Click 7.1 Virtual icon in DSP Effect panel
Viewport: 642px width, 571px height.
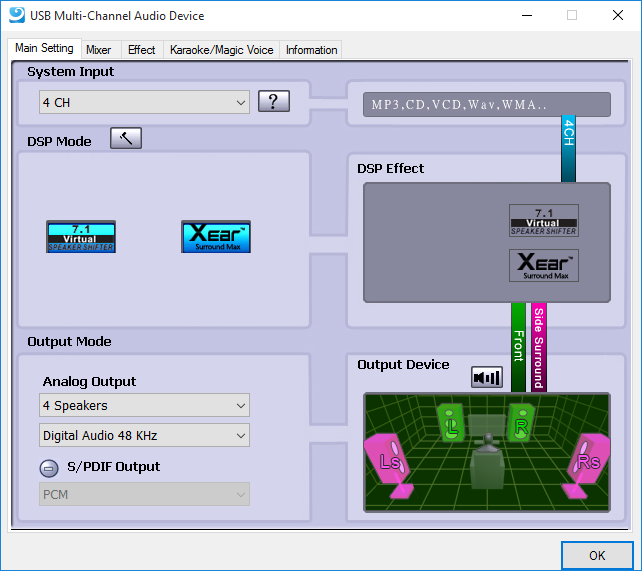544,220
